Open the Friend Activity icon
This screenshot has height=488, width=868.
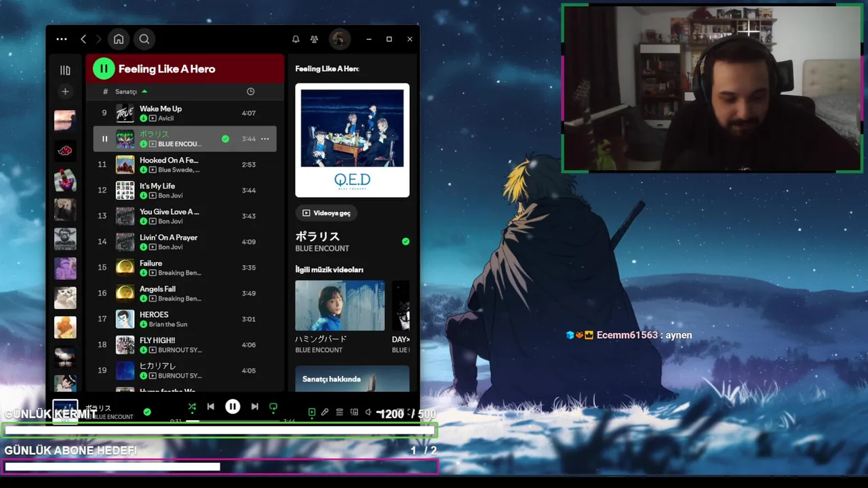tap(314, 39)
